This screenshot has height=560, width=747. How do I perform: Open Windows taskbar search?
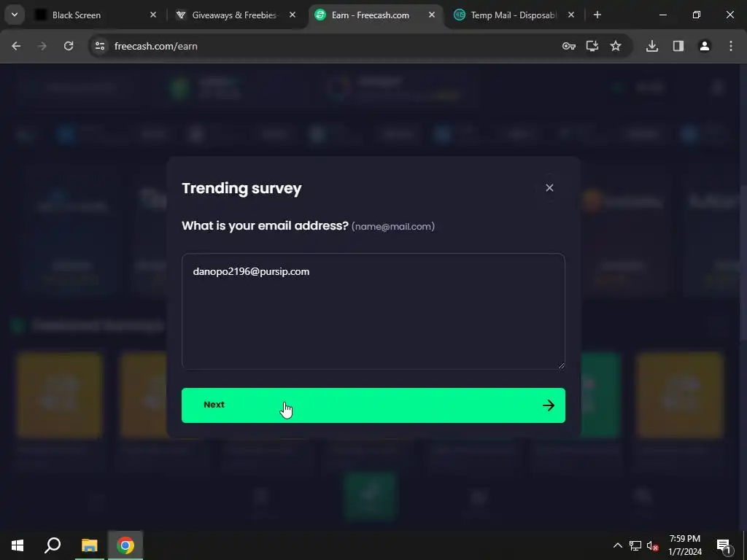tap(53, 545)
